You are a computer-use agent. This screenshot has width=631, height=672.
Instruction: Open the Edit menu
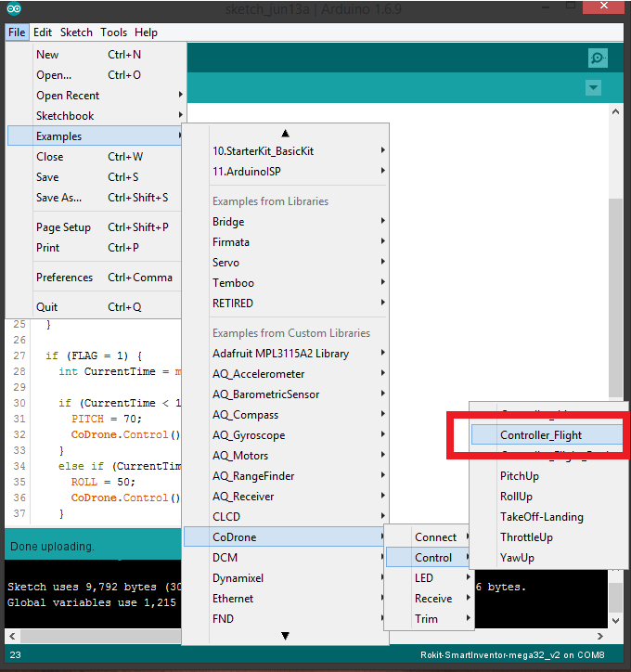pyautogui.click(x=43, y=32)
